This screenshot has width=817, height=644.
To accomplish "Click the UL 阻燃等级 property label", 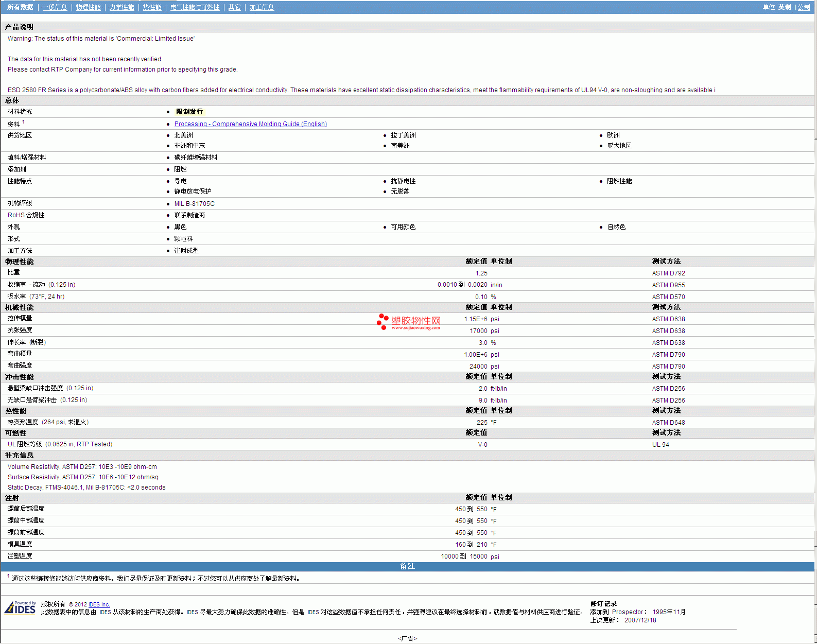I will (x=25, y=444).
